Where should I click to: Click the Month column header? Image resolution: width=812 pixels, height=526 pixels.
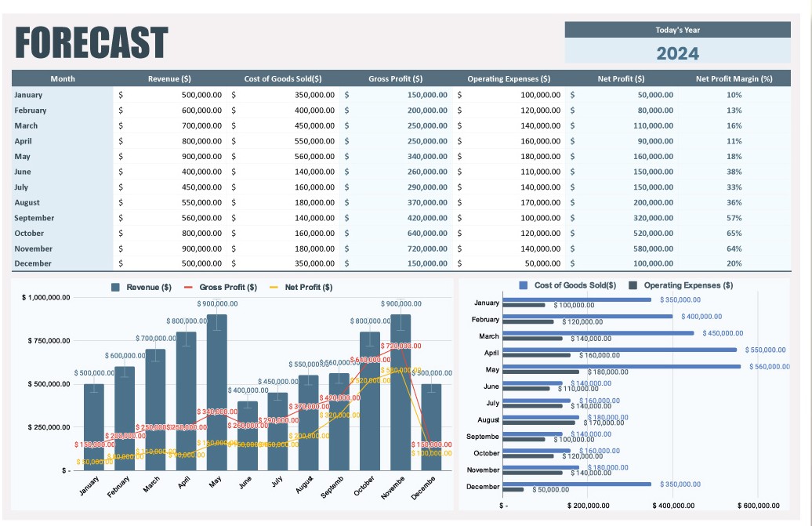pos(63,78)
